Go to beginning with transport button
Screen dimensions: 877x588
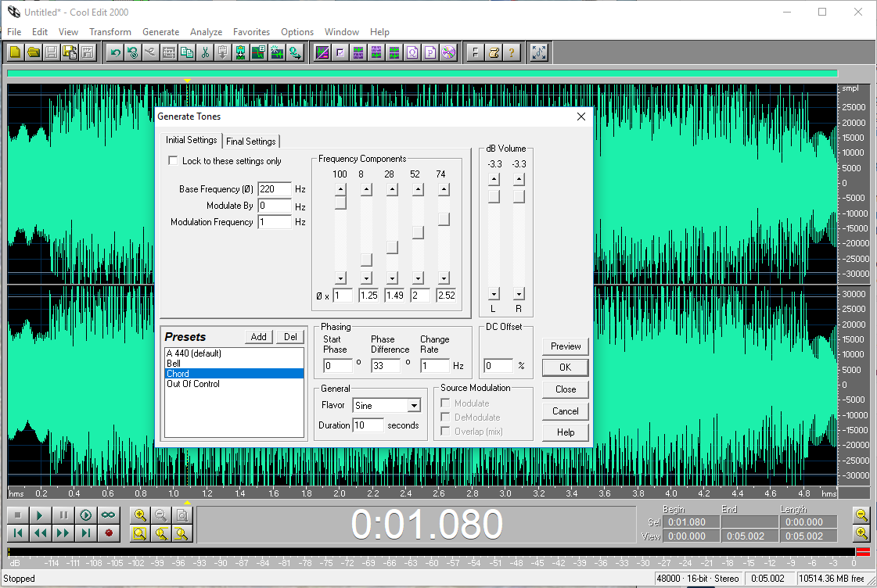[17, 532]
